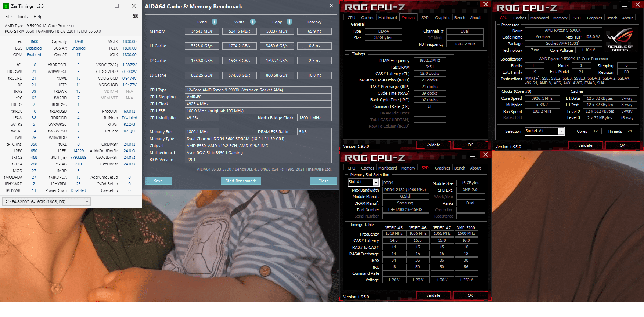This screenshot has height=317, width=644.
Task: Switch to Mainboard tab in Memory window
Action: tap(388, 18)
